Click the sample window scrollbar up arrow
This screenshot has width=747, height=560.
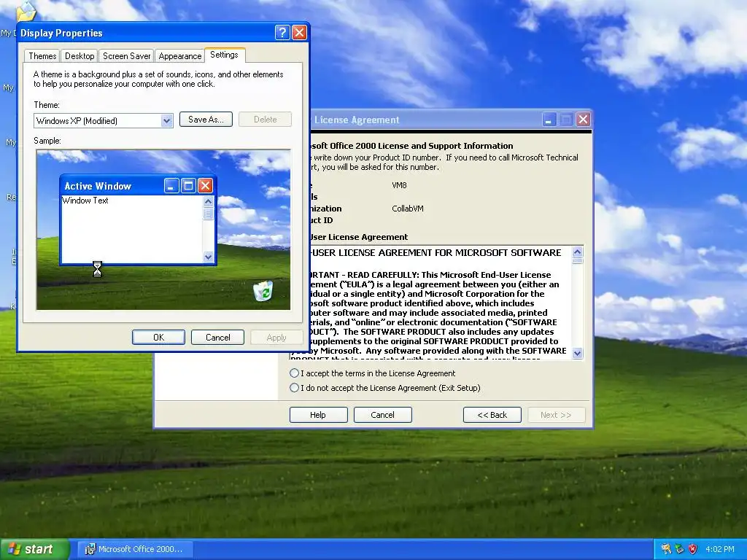(208, 201)
